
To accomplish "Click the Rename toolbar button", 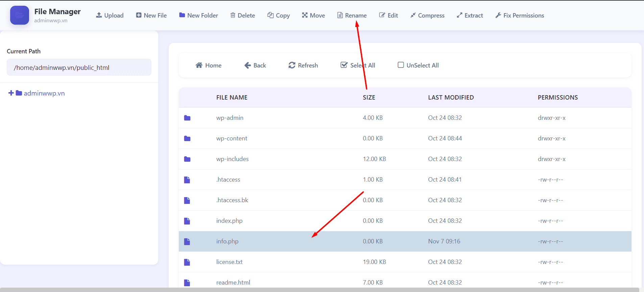I will tap(352, 16).
